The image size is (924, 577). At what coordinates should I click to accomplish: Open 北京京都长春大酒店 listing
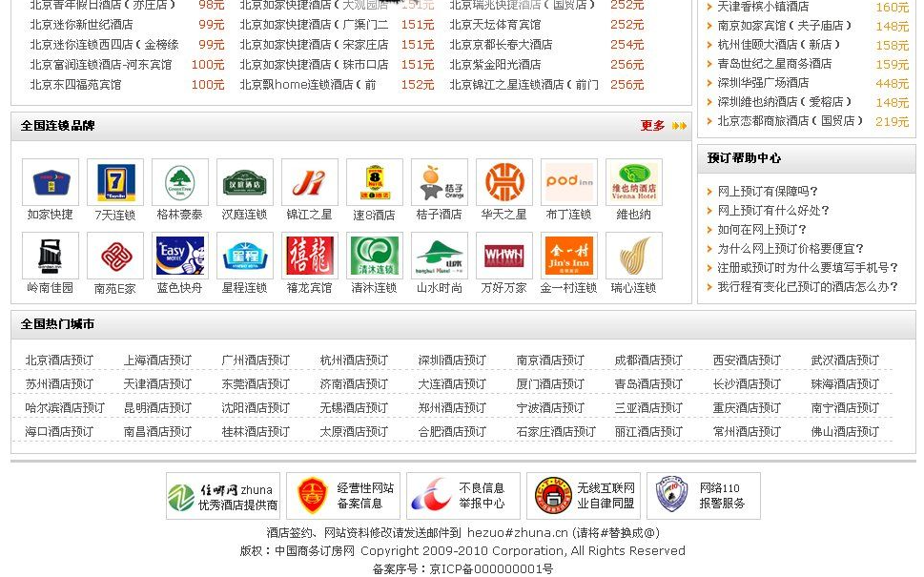pyautogui.click(x=501, y=44)
